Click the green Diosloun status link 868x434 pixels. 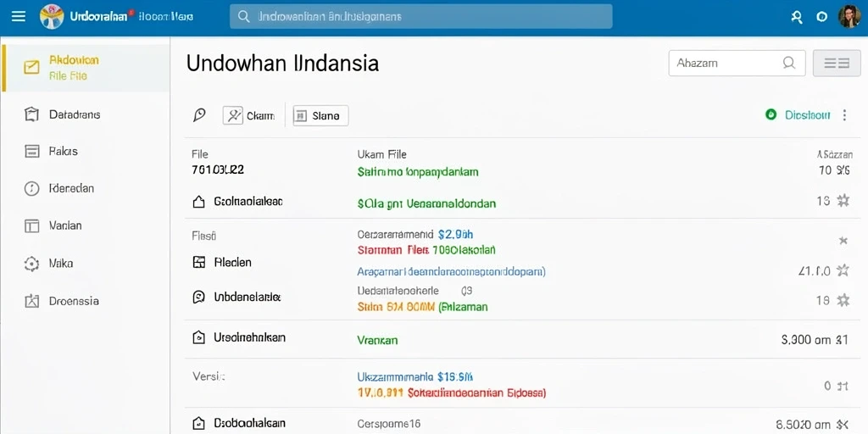click(x=808, y=114)
